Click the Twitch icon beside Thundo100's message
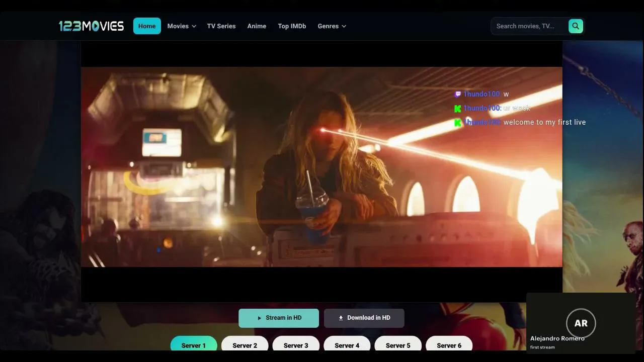The image size is (644, 362). (x=458, y=94)
